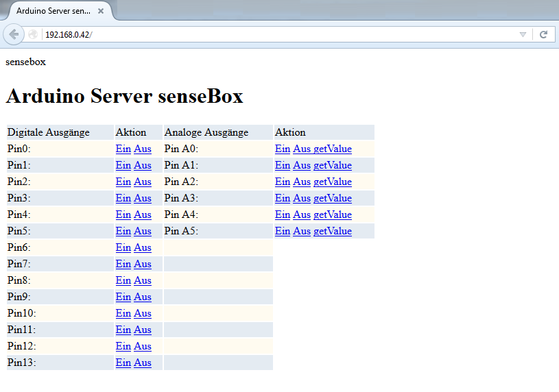Turn Pin10 on with Ein
Screen dimensions: 559x392
point(123,313)
